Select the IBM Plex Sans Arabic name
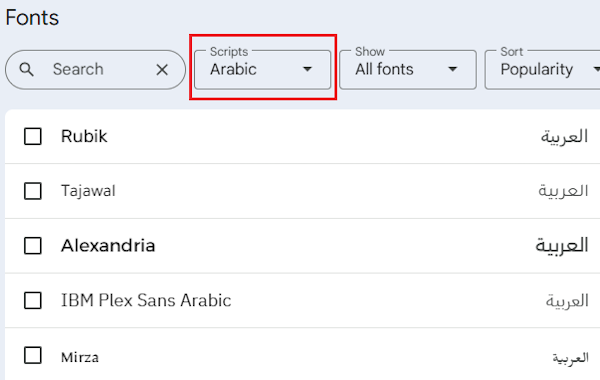Image resolution: width=600 pixels, height=380 pixels. coord(146,300)
